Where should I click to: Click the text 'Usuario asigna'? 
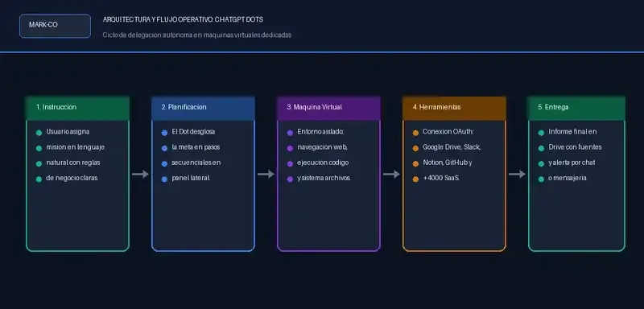pos(68,132)
